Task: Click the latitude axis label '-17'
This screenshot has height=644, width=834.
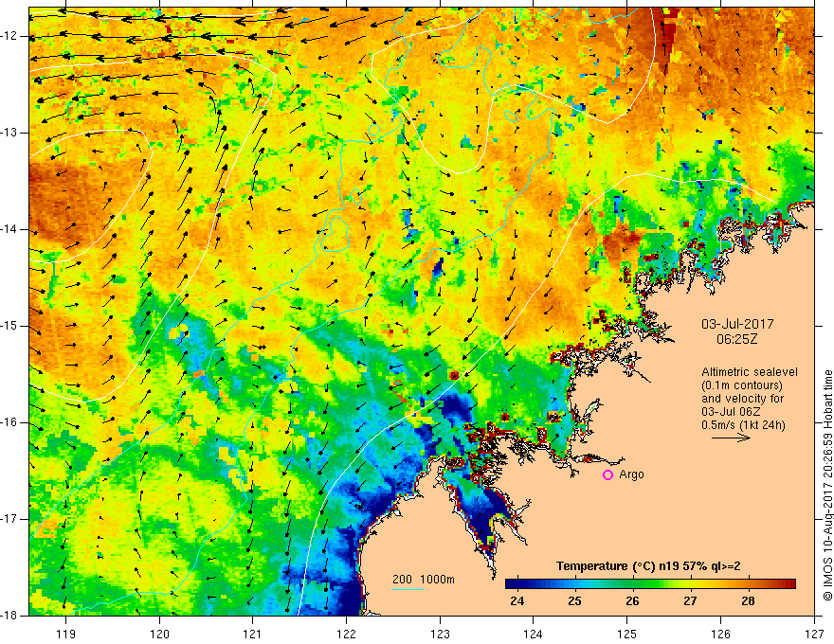Action: click(x=10, y=519)
